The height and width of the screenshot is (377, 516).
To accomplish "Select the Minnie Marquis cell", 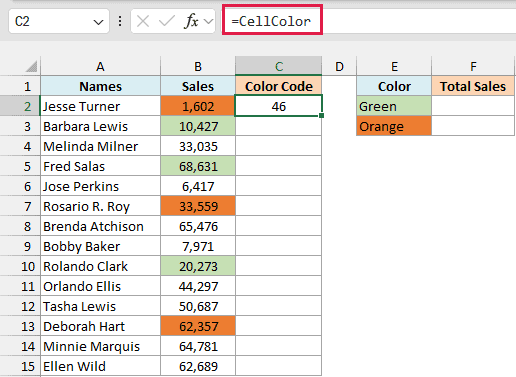I will click(x=101, y=346).
